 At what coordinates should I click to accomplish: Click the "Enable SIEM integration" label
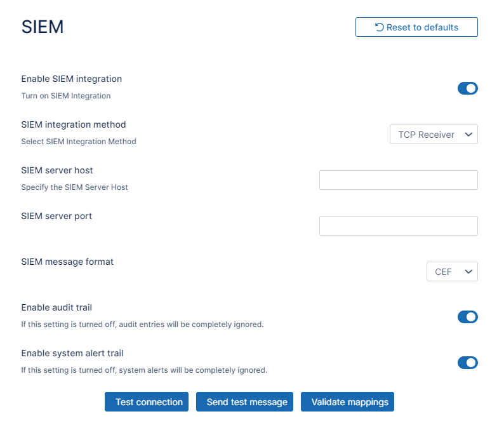tap(71, 79)
